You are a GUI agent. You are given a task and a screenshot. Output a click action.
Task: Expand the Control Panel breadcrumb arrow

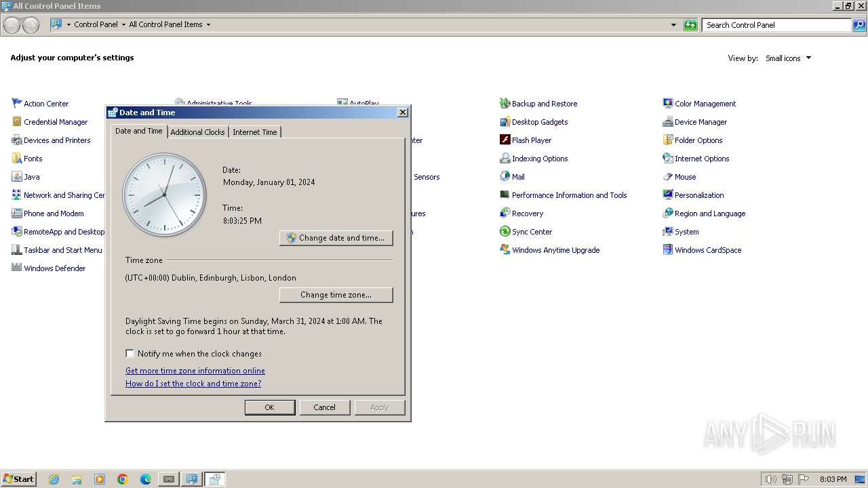pos(123,24)
